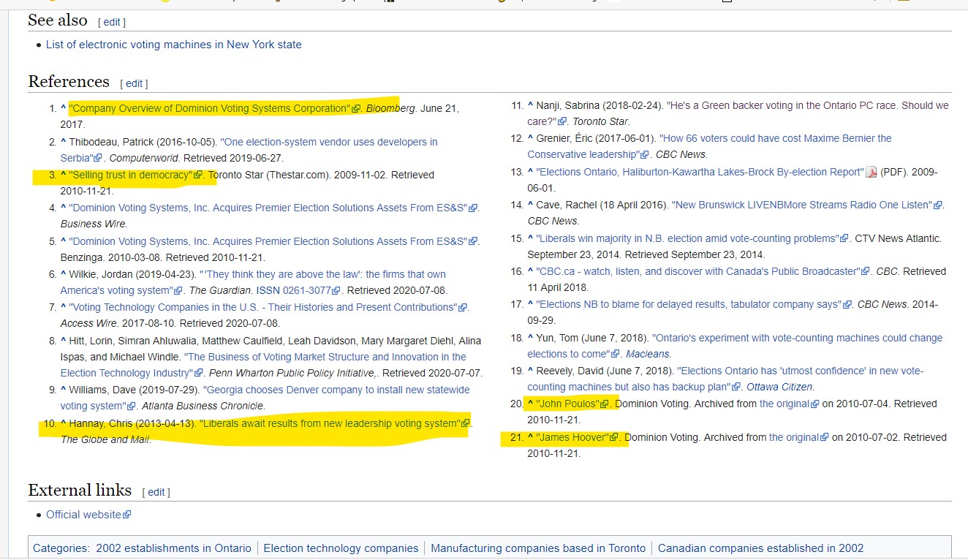Viewport: 968px width, 560px height.
Task: Click external-link icon after Official website
Action: [127, 515]
